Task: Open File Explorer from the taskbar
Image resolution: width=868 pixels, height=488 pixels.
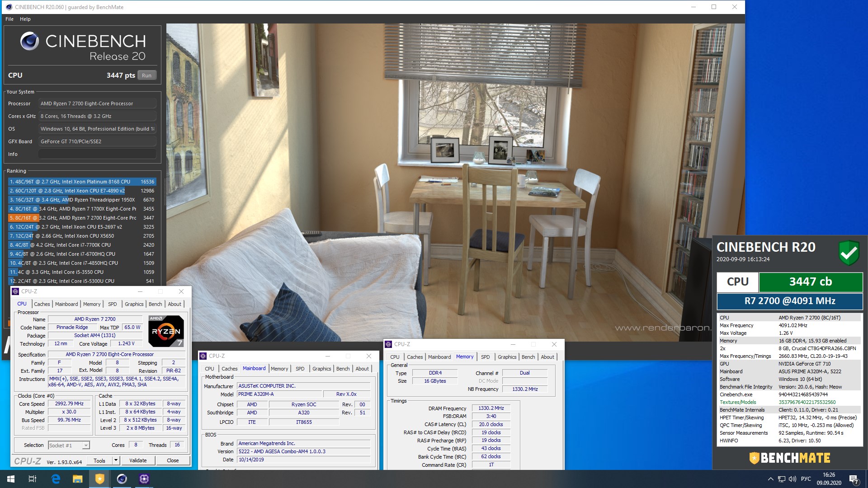Action: click(x=78, y=479)
